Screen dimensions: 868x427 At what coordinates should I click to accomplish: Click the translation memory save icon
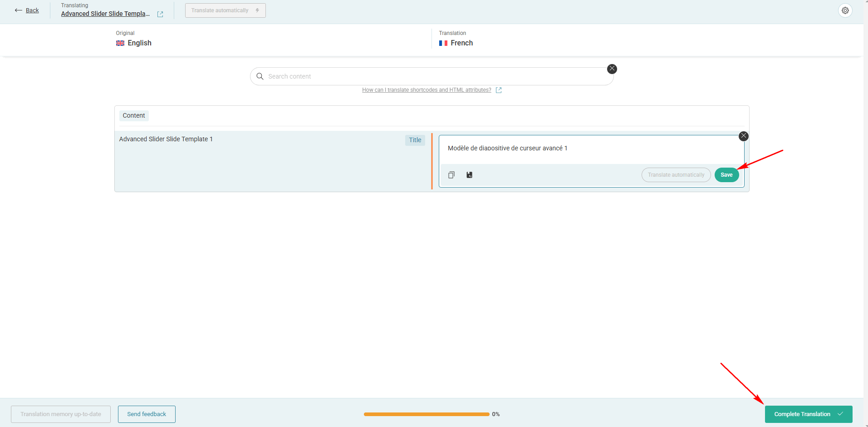[x=470, y=175]
